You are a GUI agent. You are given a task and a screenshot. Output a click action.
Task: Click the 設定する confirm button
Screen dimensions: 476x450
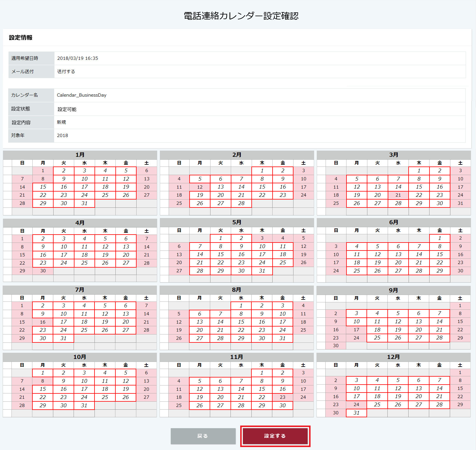(x=275, y=436)
